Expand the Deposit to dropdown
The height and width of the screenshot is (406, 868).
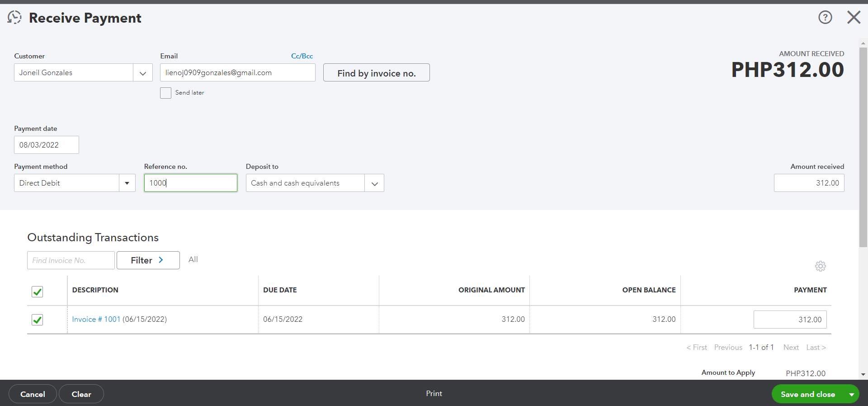(374, 183)
